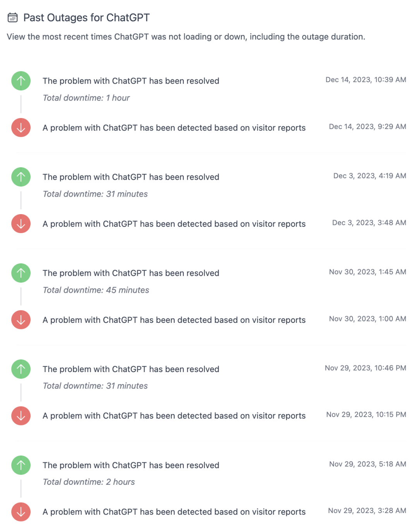Click green resolved arrow at Nov 29 5:18 AM

pyautogui.click(x=21, y=465)
